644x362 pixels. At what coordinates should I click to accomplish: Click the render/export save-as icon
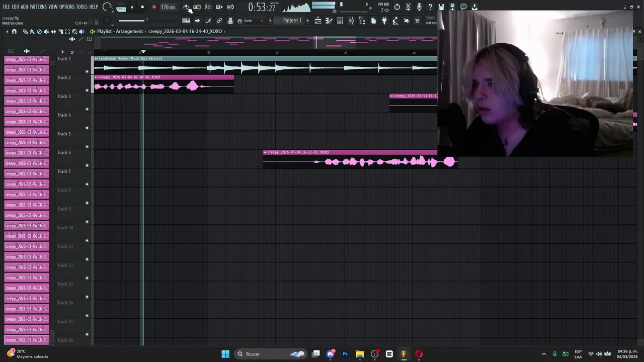tap(452, 7)
